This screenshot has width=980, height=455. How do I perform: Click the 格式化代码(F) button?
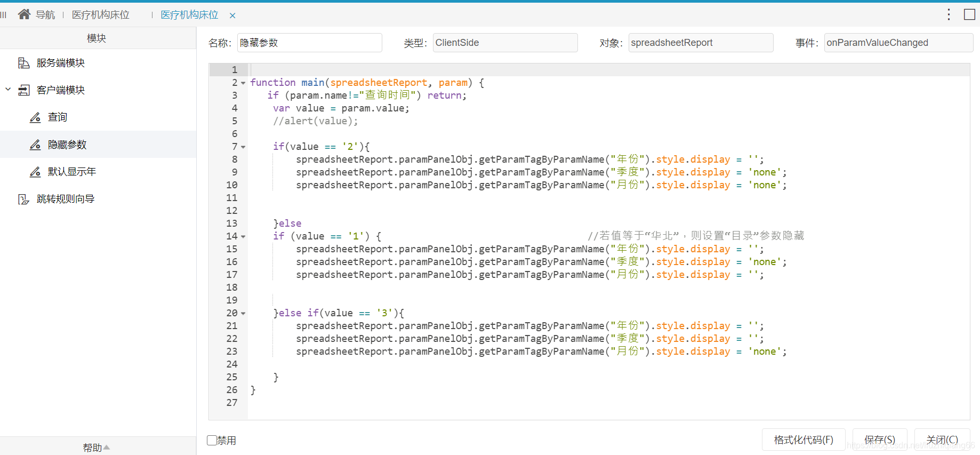[x=804, y=440]
